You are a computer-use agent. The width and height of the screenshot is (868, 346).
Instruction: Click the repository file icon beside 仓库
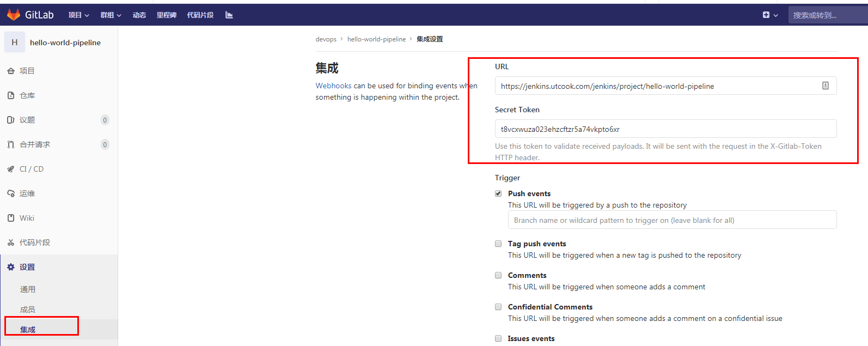coord(11,95)
